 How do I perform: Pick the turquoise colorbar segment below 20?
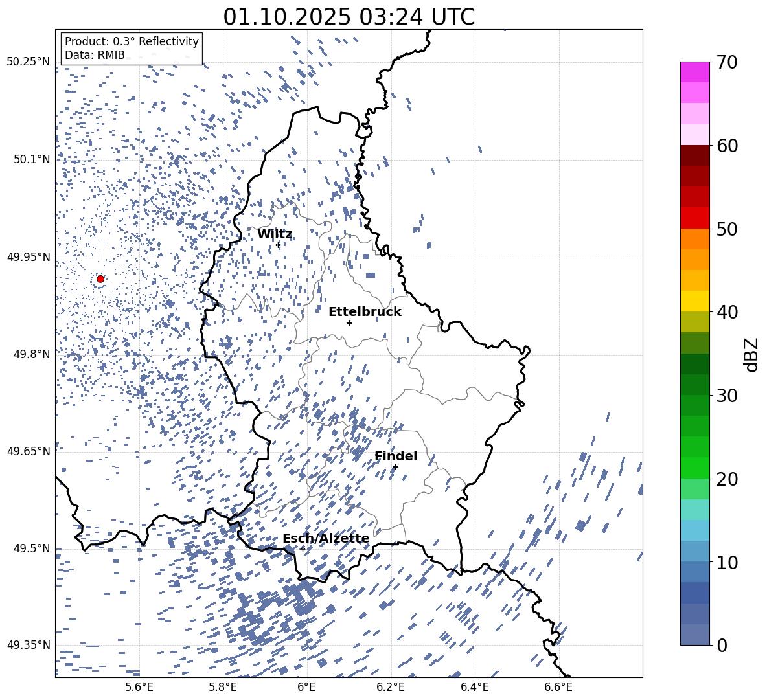coord(694,510)
